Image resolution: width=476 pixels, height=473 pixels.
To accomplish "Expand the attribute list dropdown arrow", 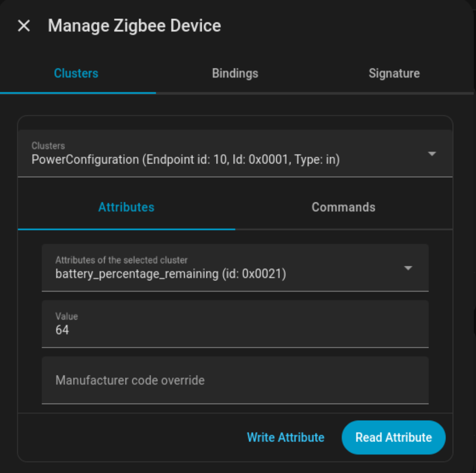I will [x=408, y=268].
